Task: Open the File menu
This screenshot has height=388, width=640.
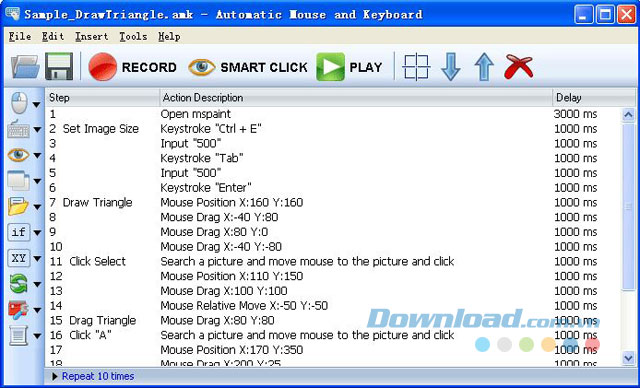Action: point(20,36)
